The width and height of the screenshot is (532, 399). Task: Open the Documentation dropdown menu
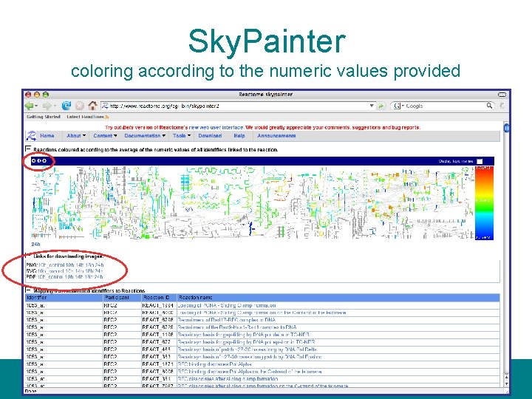coord(145,136)
